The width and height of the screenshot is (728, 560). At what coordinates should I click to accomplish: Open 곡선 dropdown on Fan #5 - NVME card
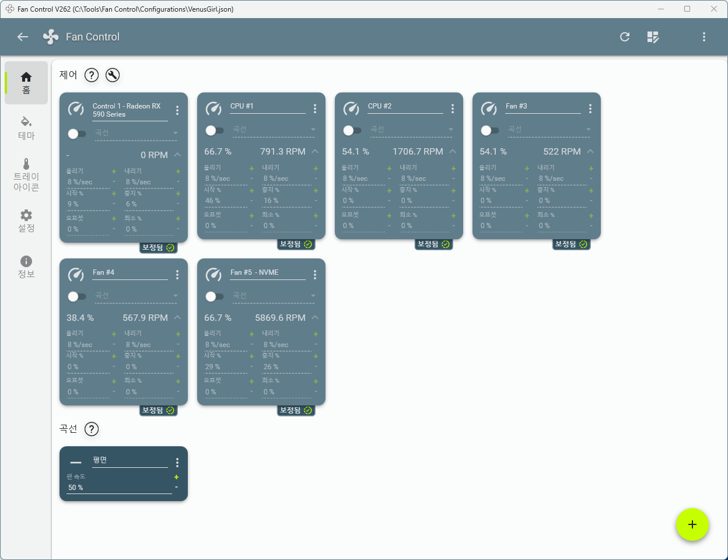[274, 296]
